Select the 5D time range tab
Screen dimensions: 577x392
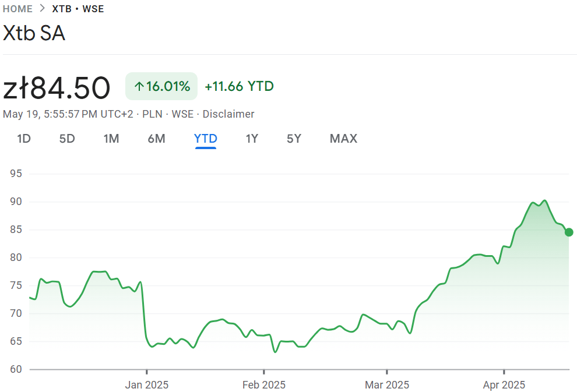pos(67,139)
